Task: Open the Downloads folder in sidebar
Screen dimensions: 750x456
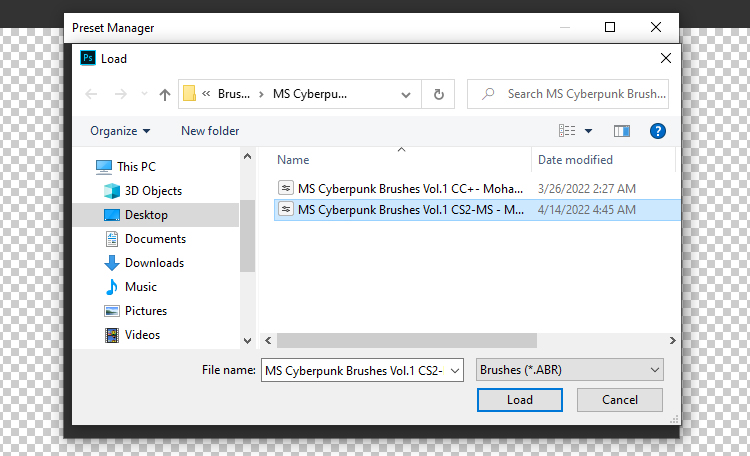Action: click(153, 263)
